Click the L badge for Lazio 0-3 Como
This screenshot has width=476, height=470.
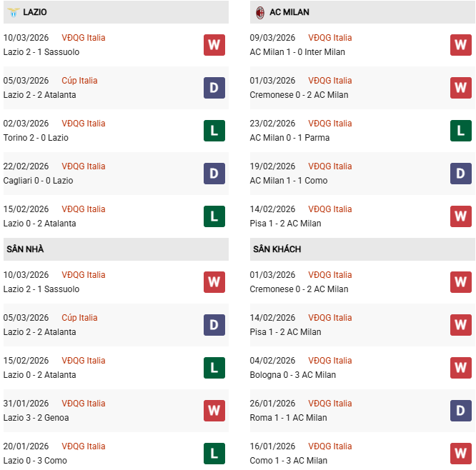coord(214,454)
